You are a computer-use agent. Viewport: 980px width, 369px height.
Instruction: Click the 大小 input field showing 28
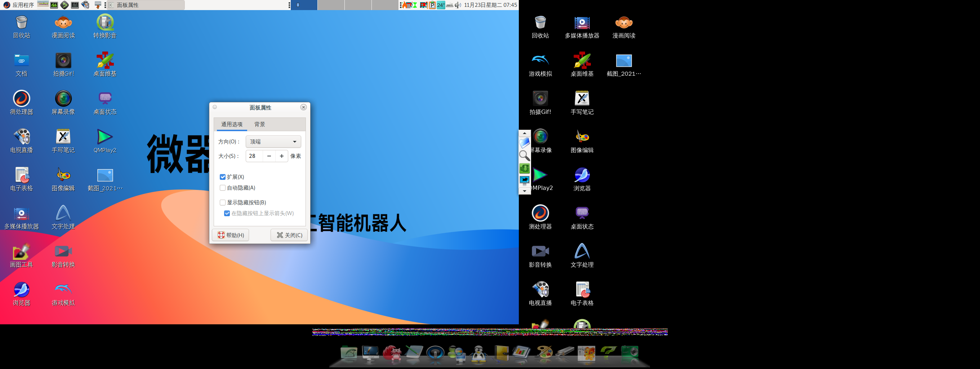coord(254,156)
